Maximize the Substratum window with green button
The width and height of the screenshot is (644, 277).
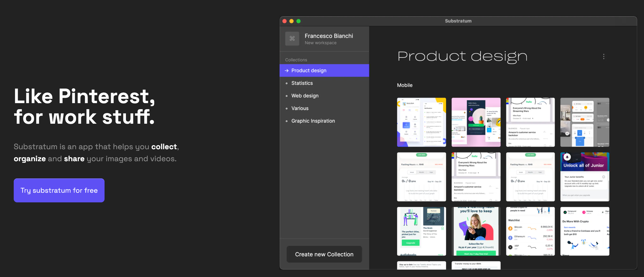pyautogui.click(x=298, y=21)
